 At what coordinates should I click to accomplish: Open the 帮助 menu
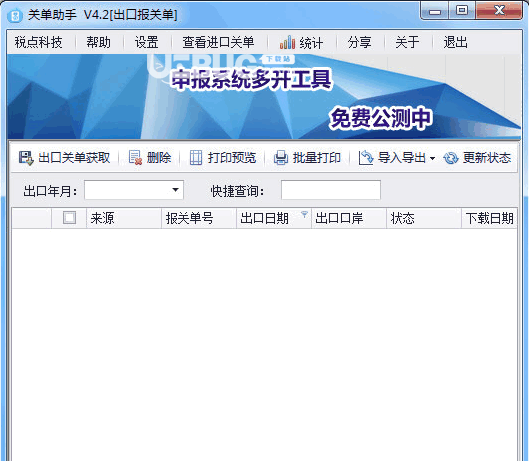pos(99,43)
